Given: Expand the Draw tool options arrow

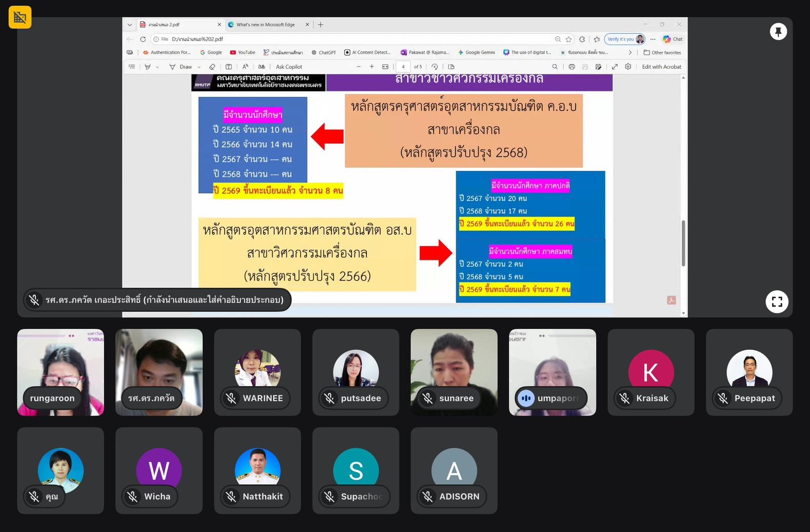Looking at the screenshot, I should coord(199,67).
